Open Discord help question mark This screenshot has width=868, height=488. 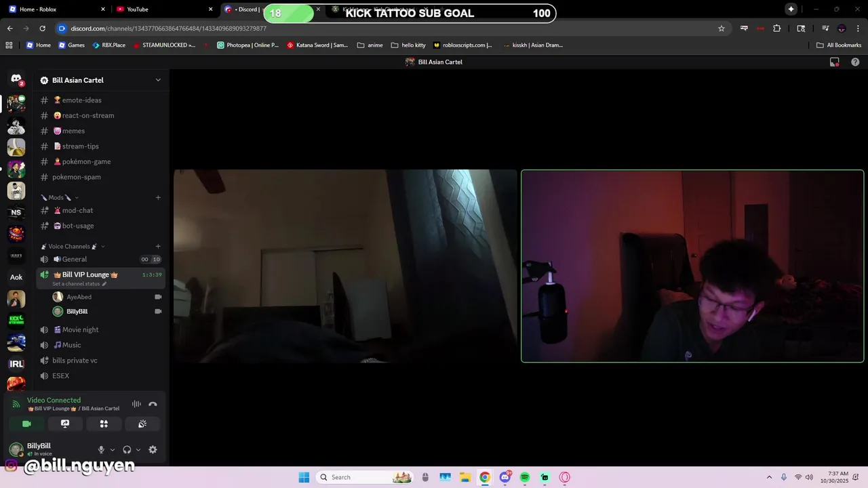[x=855, y=62]
